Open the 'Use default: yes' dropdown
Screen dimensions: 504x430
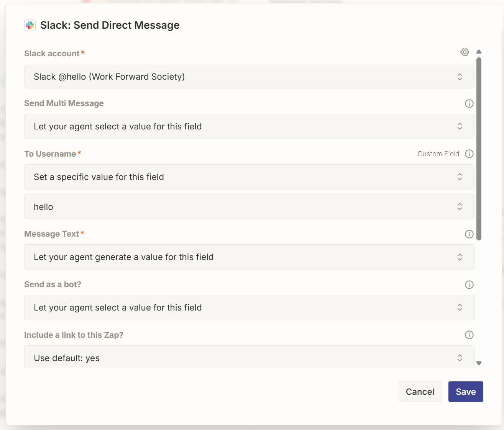click(x=249, y=357)
